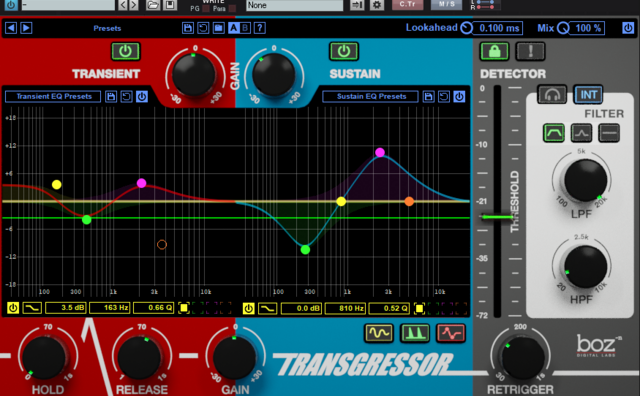Toggle the transient EQ band yellow power button
The width and height of the screenshot is (640, 396).
click(x=13, y=308)
